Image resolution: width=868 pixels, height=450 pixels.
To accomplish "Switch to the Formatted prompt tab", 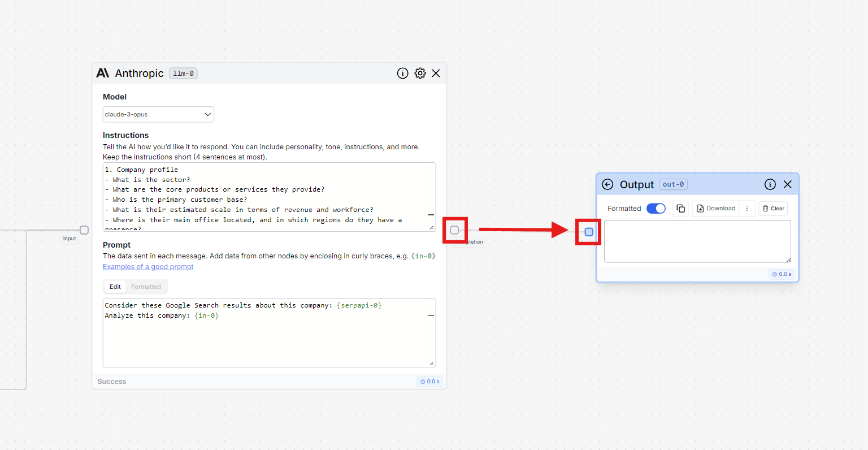I will coord(146,287).
